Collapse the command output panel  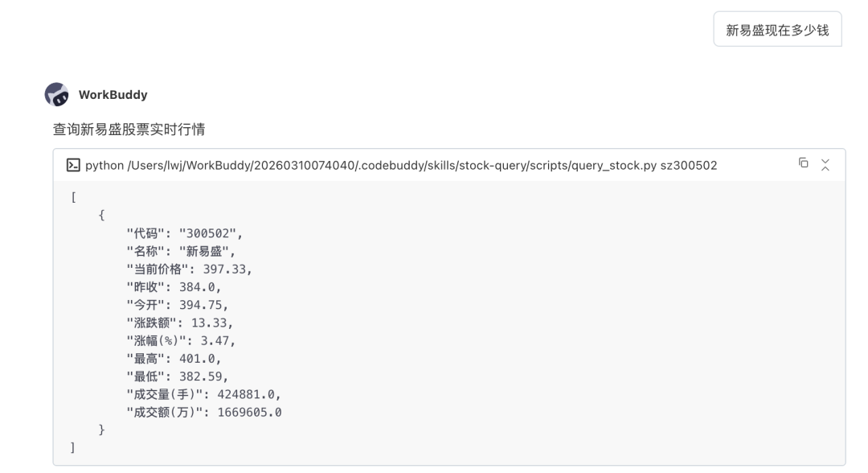tap(825, 165)
